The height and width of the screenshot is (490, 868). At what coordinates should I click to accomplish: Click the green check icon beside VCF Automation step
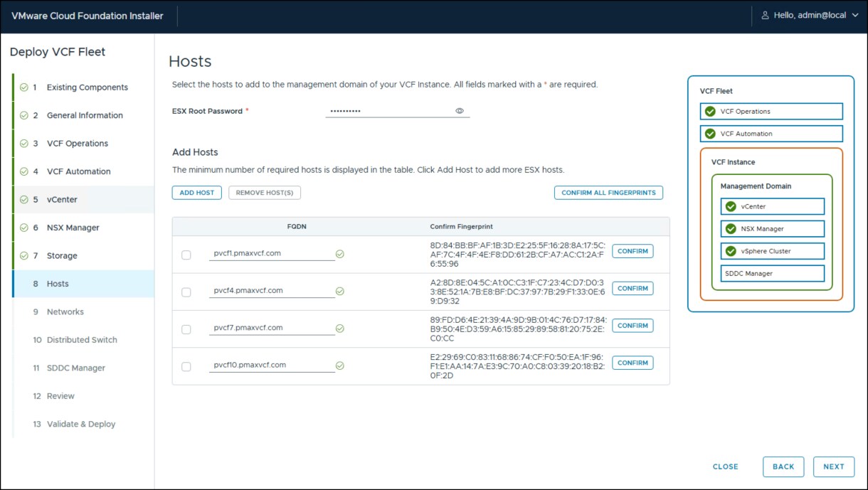24,171
